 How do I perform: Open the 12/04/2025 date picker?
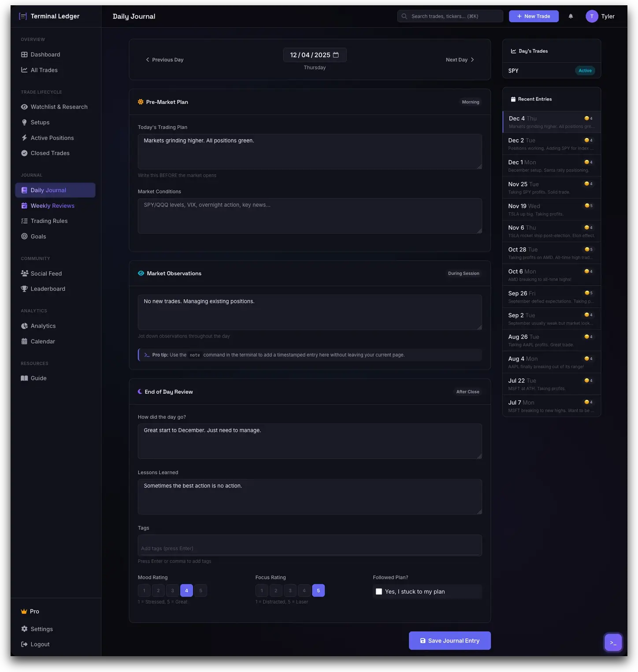[x=311, y=55]
